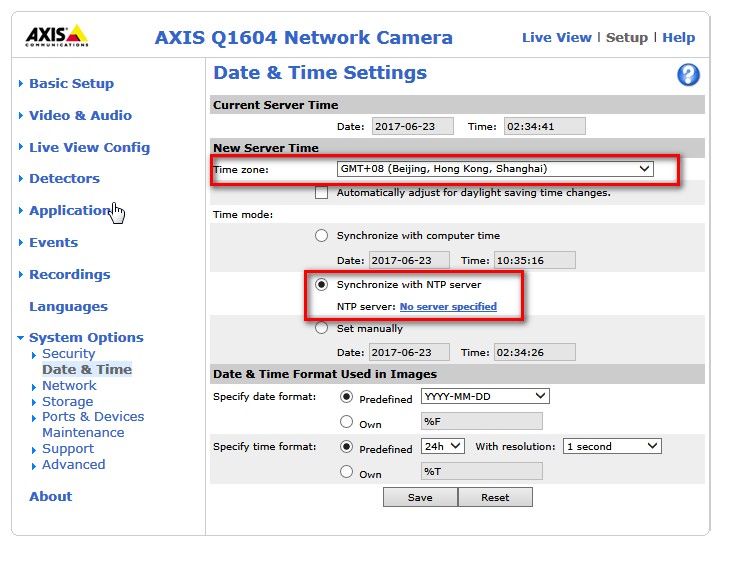The image size is (729, 568).
Task: Click the computer time Date field 2017-06-23
Action: [x=409, y=260]
